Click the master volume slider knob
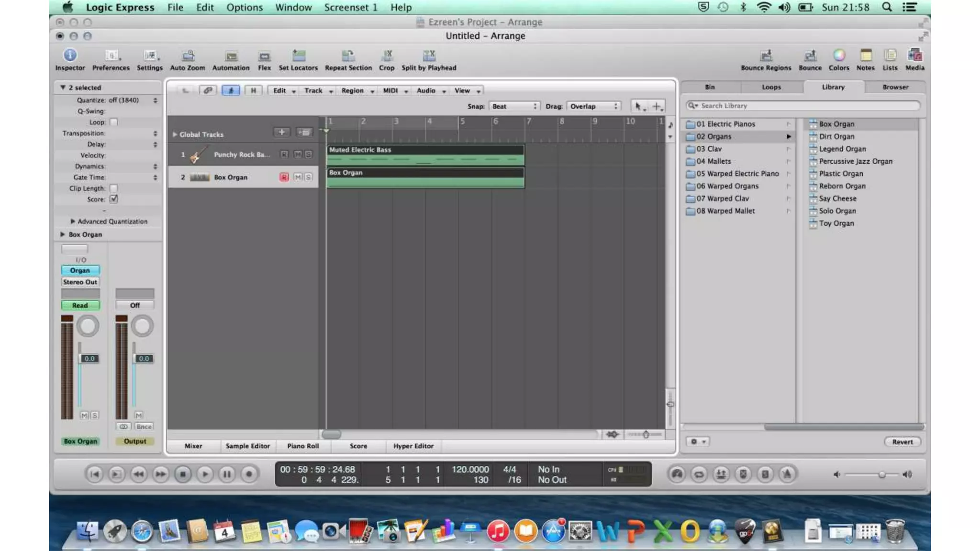This screenshot has width=980, height=551. pos(881,474)
